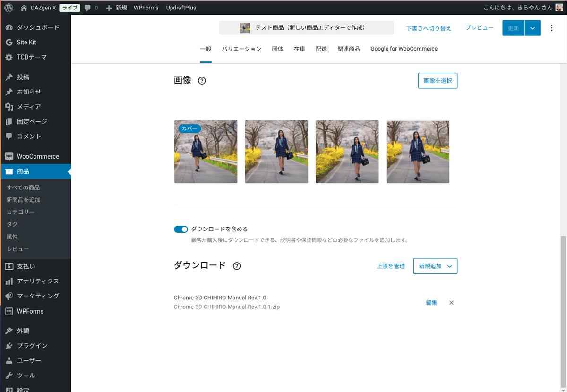The width and height of the screenshot is (567, 392).
Task: Click the Site Kit G icon
Action: 9,42
